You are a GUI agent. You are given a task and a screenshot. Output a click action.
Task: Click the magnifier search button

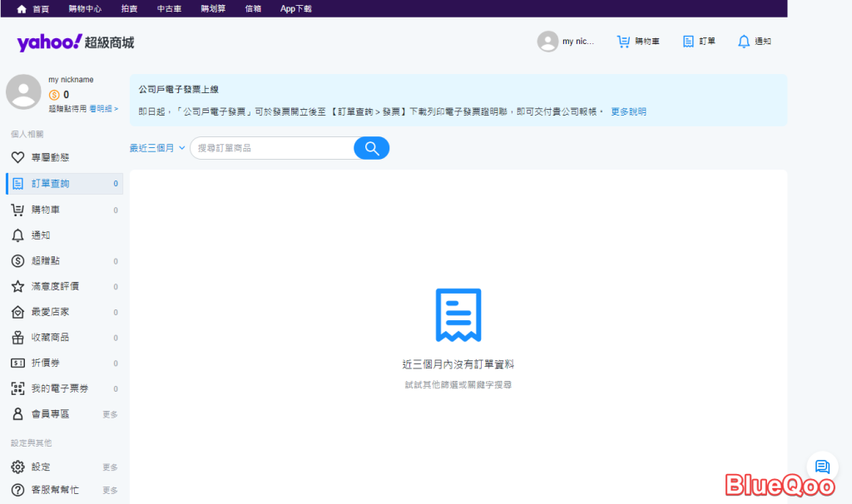tap(371, 148)
